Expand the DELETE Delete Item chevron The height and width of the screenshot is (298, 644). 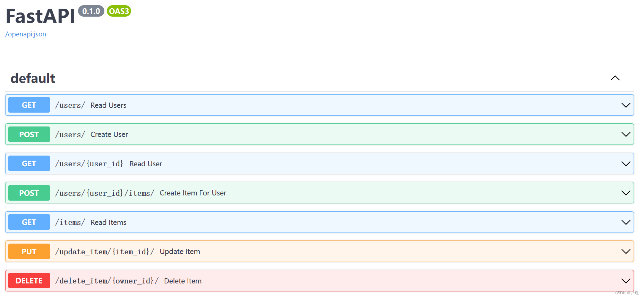pos(626,281)
